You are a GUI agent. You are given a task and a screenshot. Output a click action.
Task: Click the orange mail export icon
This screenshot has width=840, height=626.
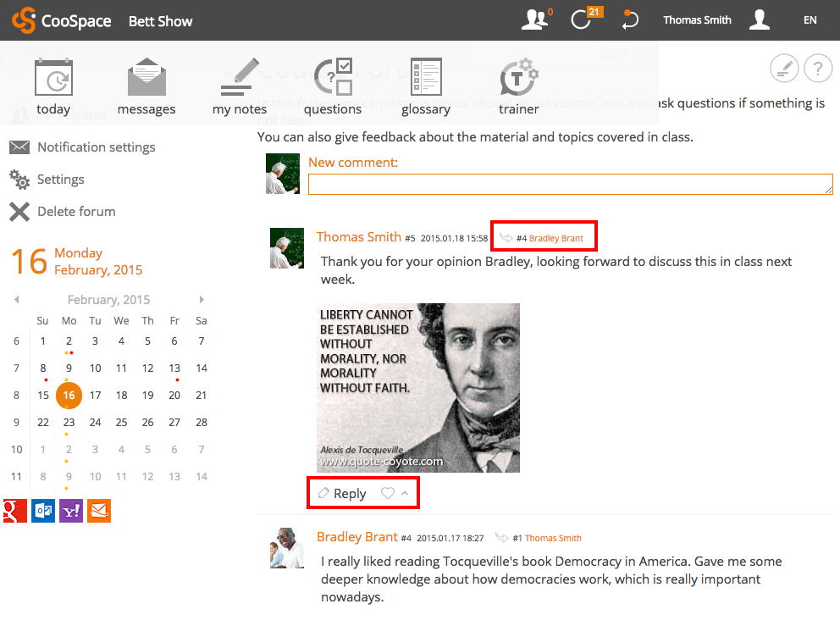(98, 511)
